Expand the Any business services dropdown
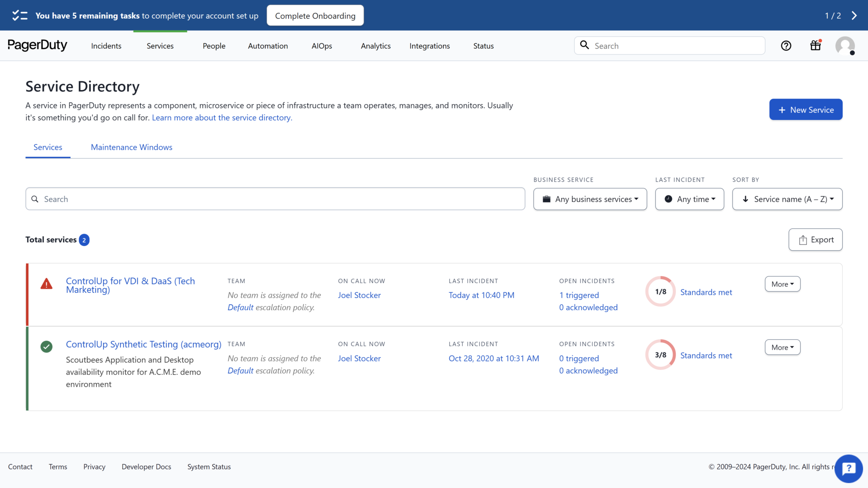This screenshot has height=488, width=868. tap(590, 199)
